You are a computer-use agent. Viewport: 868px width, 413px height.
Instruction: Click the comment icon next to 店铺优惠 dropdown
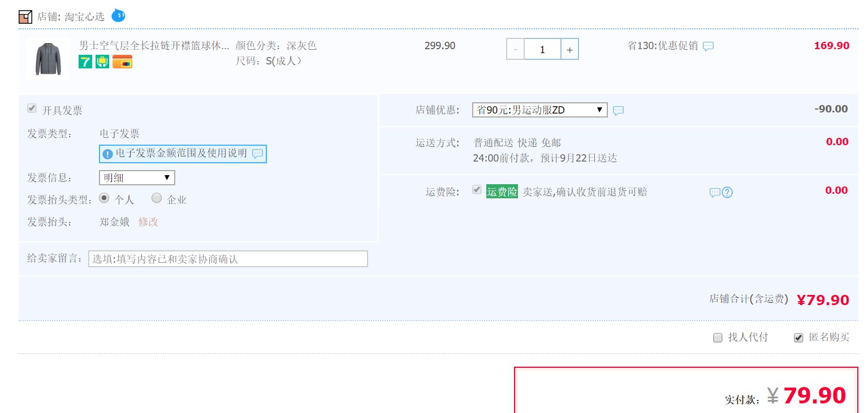[618, 111]
